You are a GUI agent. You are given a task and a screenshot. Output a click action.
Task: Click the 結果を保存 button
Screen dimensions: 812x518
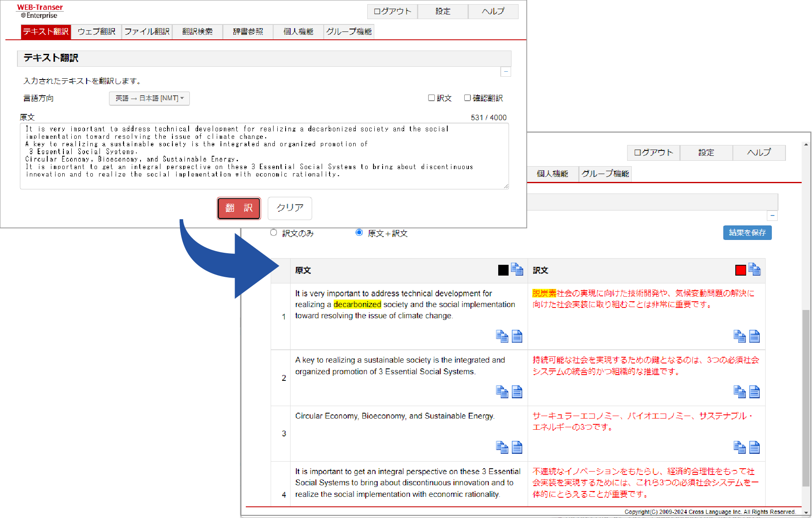point(747,232)
